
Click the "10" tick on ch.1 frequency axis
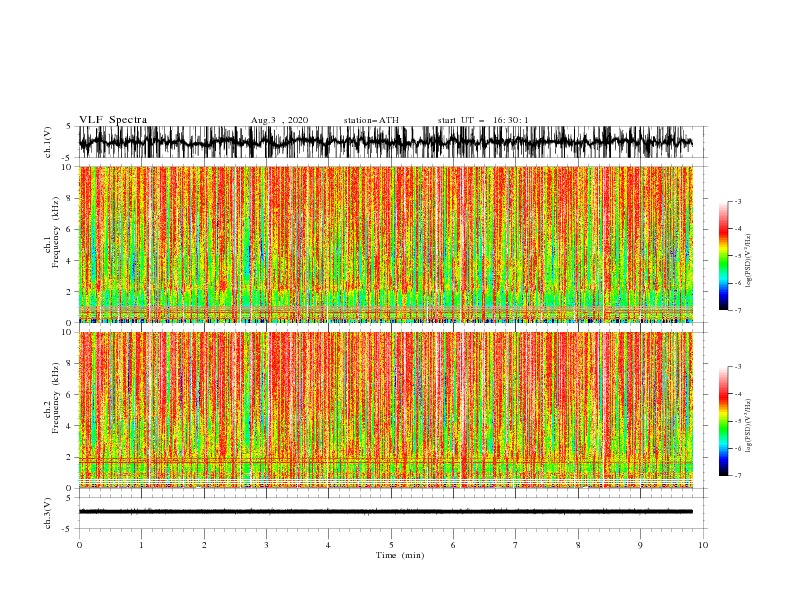tap(67, 167)
